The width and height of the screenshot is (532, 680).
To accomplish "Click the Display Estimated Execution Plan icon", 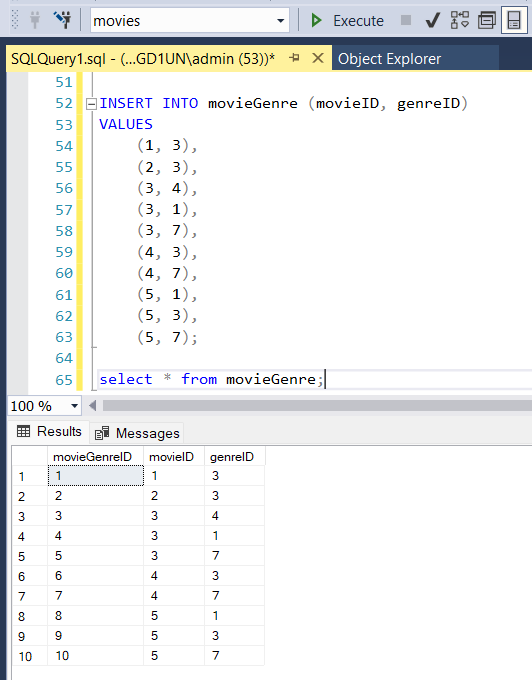I will click(460, 20).
